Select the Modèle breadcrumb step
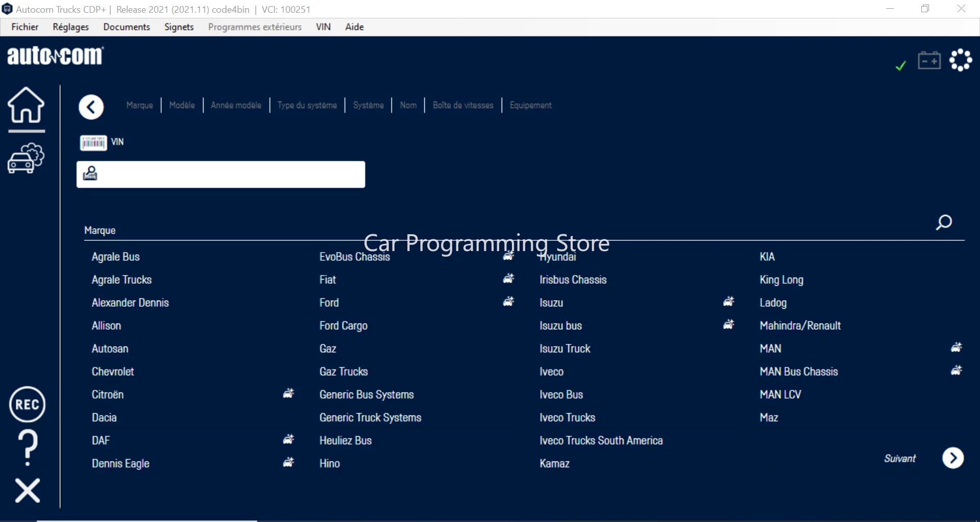980x522 pixels. 182,105
